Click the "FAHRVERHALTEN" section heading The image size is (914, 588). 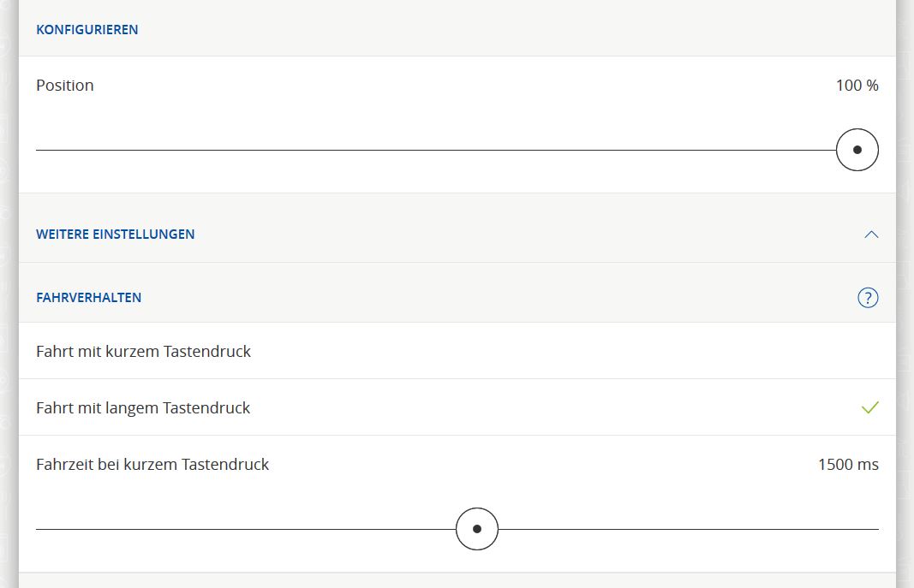pyautogui.click(x=88, y=298)
